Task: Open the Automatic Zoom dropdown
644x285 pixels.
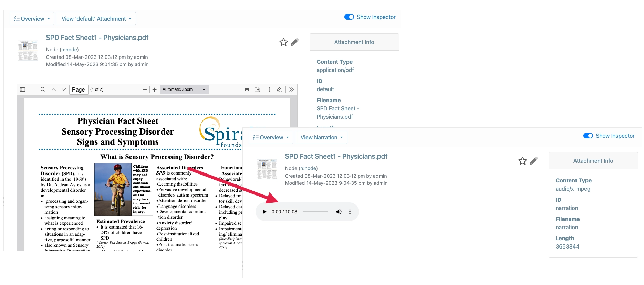Action: (x=184, y=89)
